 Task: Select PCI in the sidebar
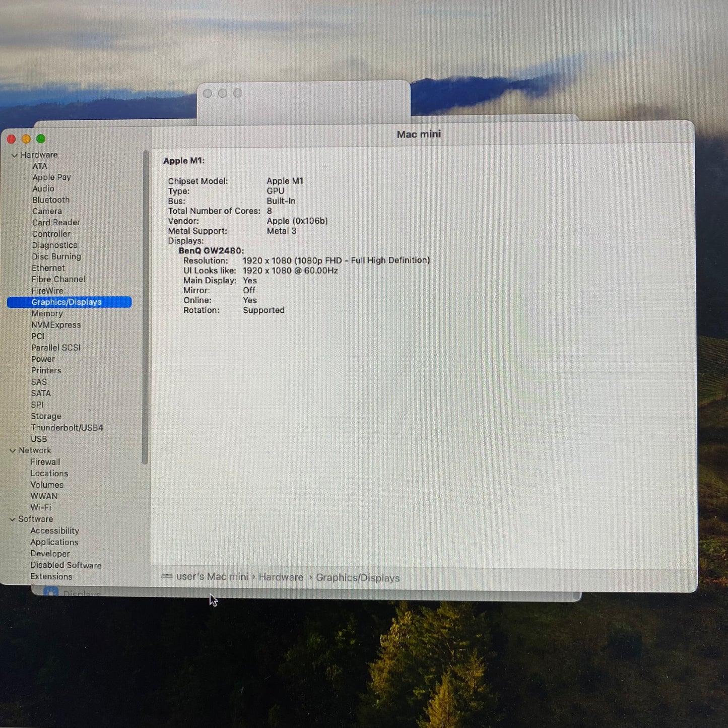coord(38,337)
